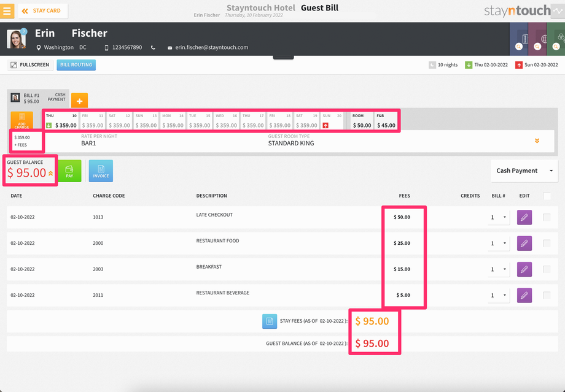Click the green Pay button
Screen dimensions: 565x392
point(69,171)
